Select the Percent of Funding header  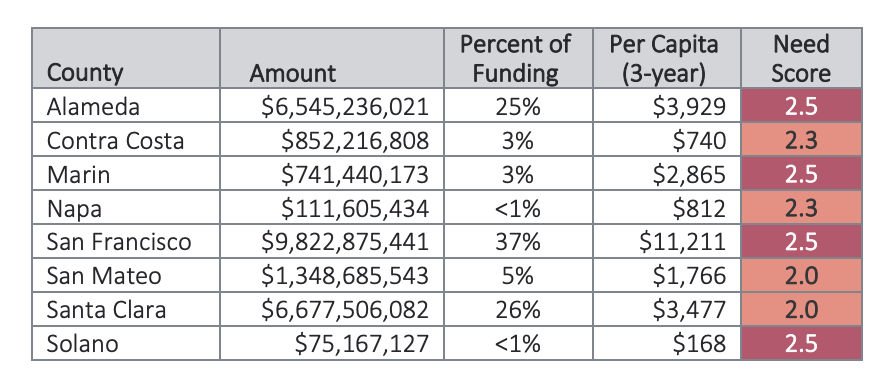point(518,58)
